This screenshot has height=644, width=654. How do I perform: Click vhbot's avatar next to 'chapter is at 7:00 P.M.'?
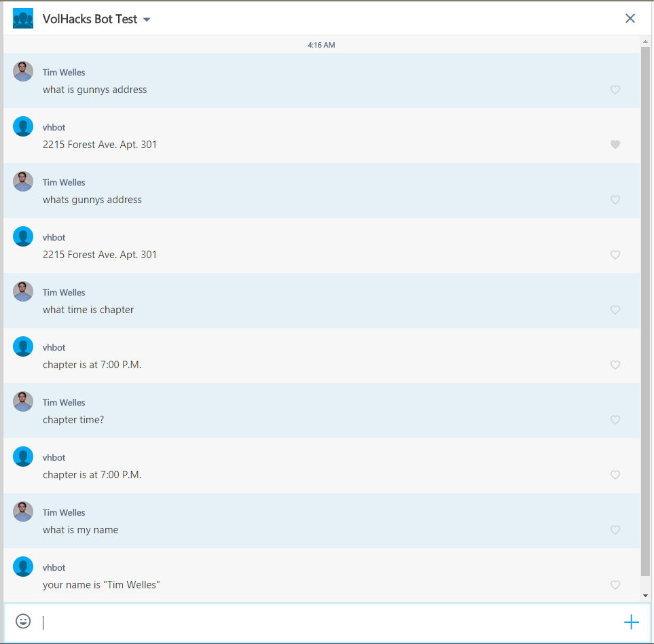pyautogui.click(x=22, y=346)
